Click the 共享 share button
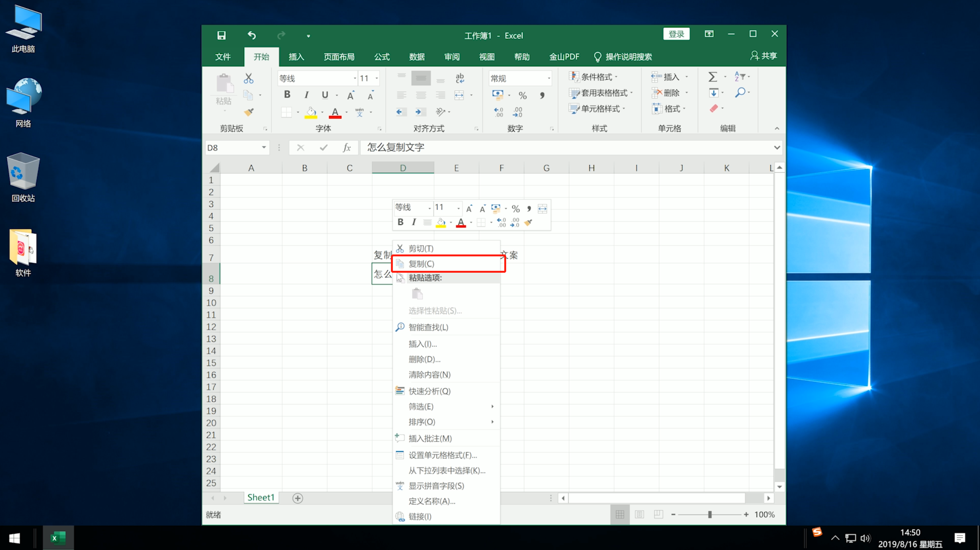 click(763, 56)
